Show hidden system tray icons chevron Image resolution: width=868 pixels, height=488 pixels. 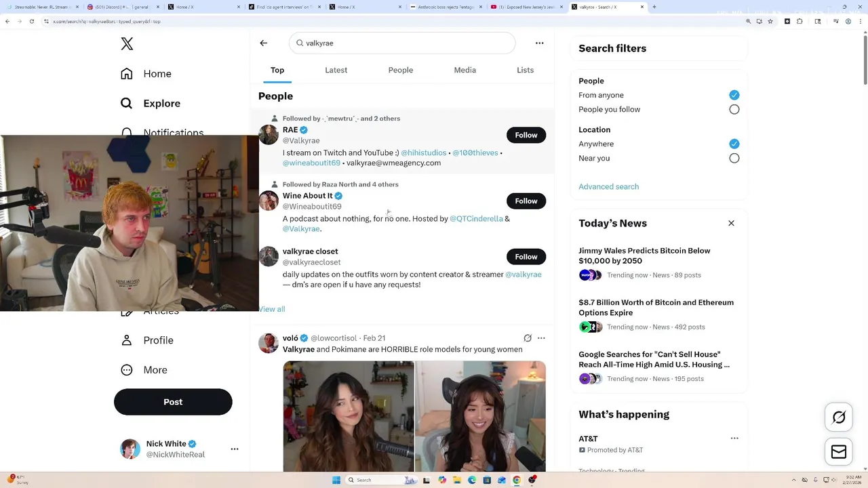coord(795,480)
